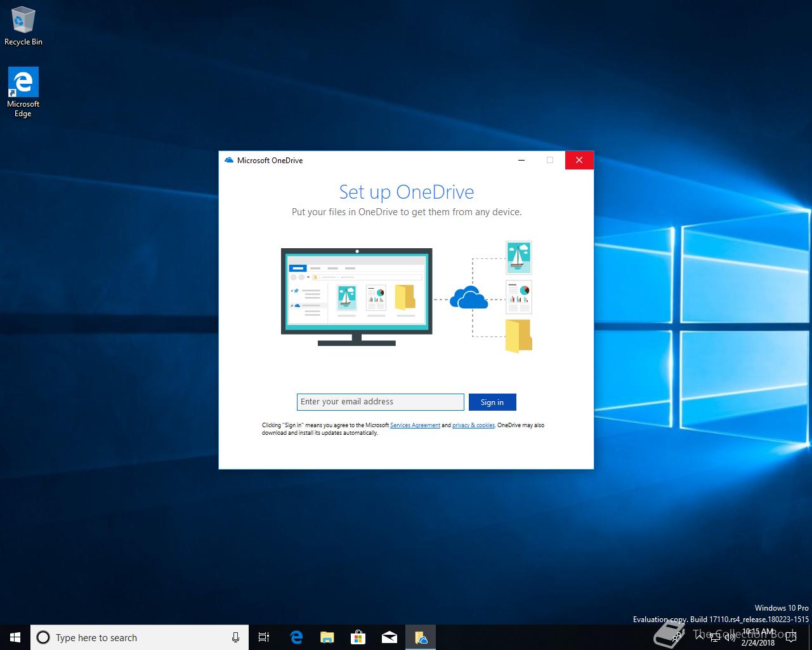Viewport: 812px width, 650px height.
Task: Select the Microsoft Edge desktop shortcut
Action: tap(23, 93)
